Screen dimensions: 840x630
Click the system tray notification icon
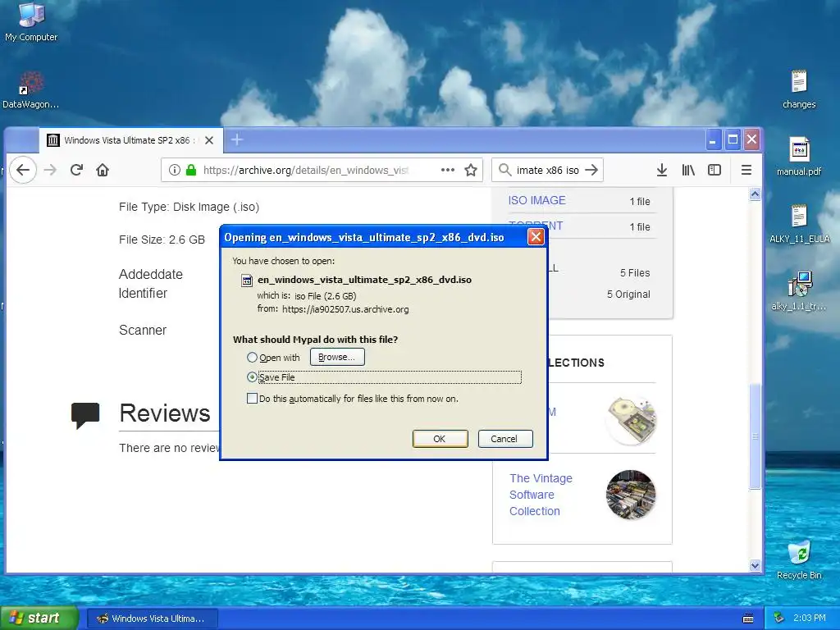(x=778, y=618)
